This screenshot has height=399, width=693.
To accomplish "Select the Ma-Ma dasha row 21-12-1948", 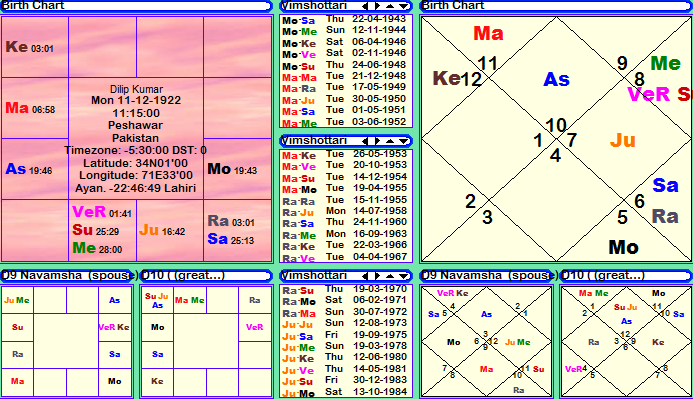I will pyautogui.click(x=346, y=76).
